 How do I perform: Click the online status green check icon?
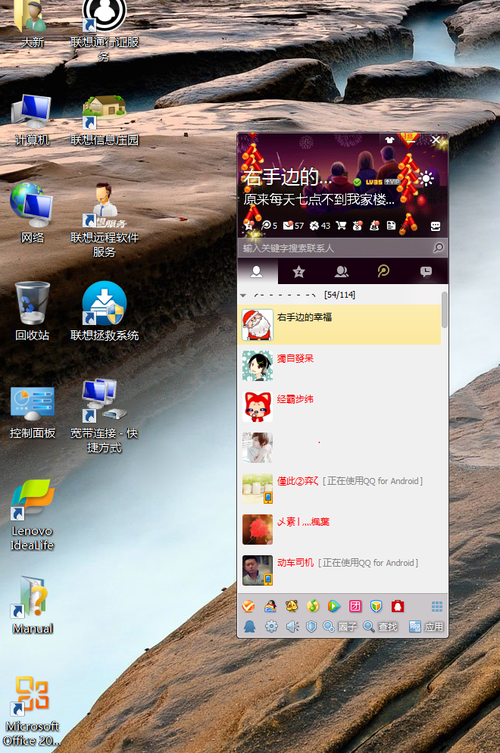pyautogui.click(x=357, y=182)
